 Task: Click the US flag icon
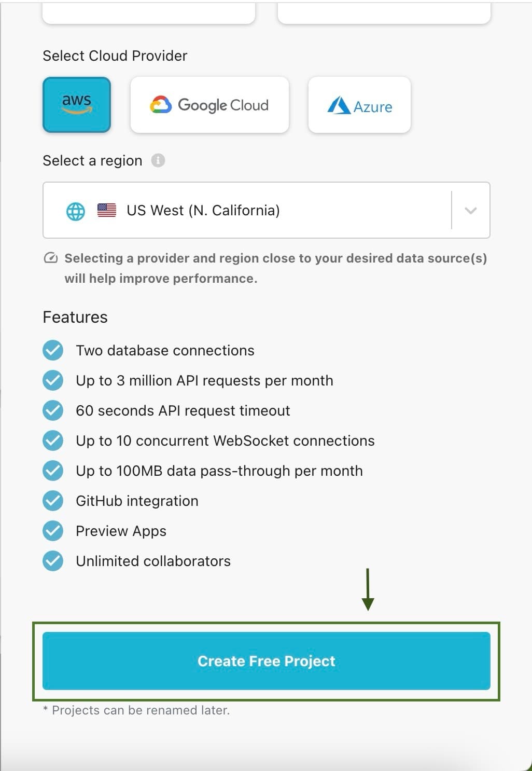point(107,210)
